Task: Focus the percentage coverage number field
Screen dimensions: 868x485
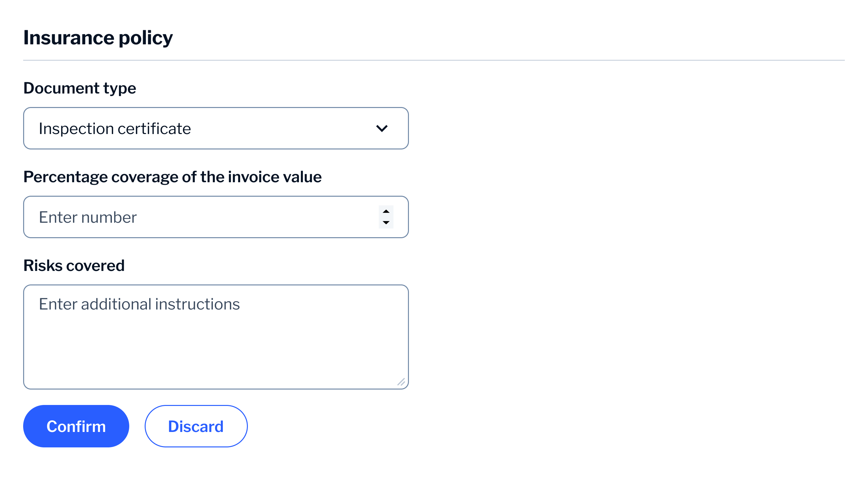Action: click(x=202, y=217)
